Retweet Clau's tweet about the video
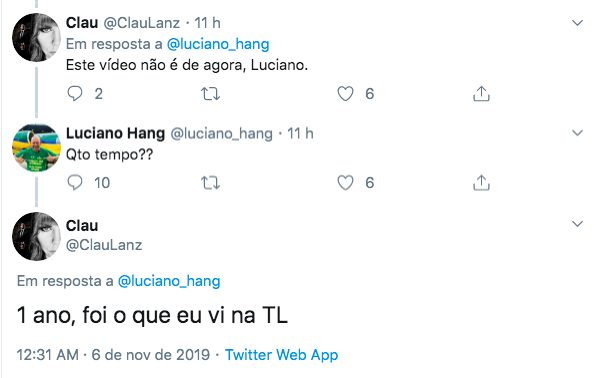This screenshot has height=378, width=600. 210,94
